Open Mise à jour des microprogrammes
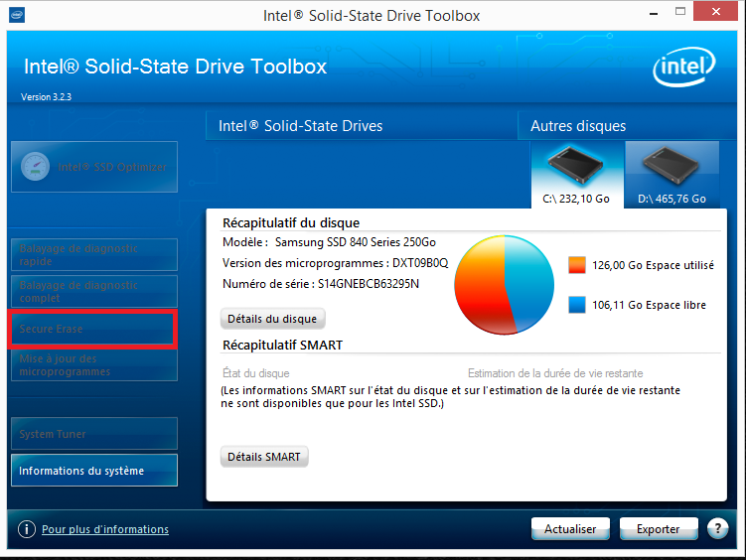The image size is (746, 560). click(94, 365)
